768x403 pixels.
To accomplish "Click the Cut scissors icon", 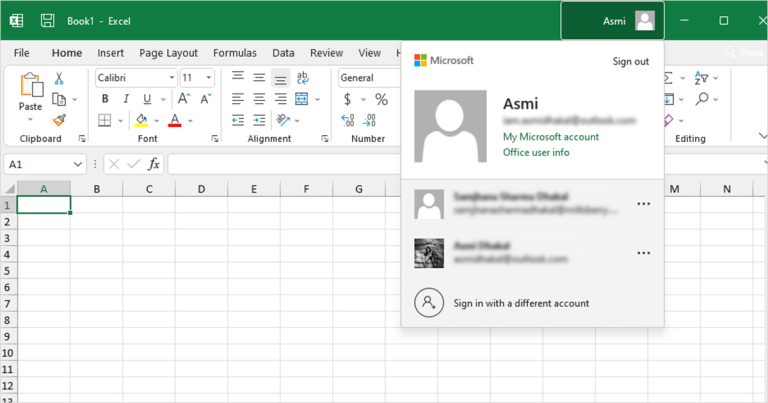I will coord(59,78).
